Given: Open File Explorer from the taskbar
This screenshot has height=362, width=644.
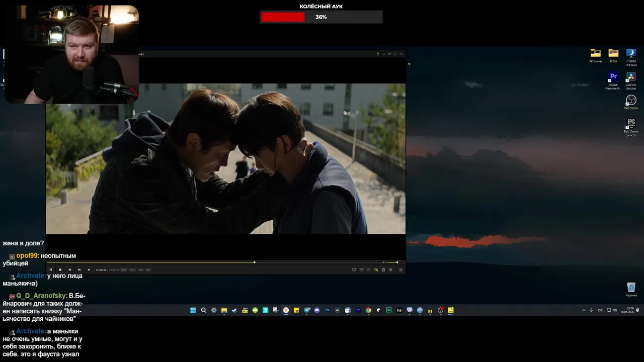Looking at the screenshot, I should (224, 310).
